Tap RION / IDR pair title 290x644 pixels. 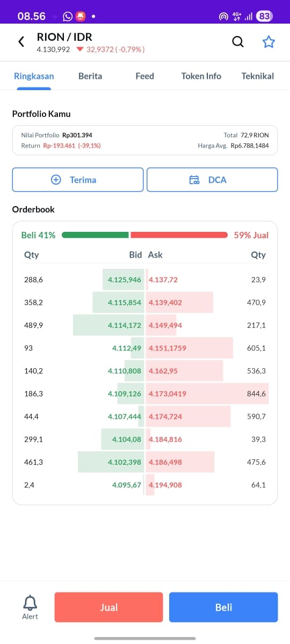click(x=64, y=37)
